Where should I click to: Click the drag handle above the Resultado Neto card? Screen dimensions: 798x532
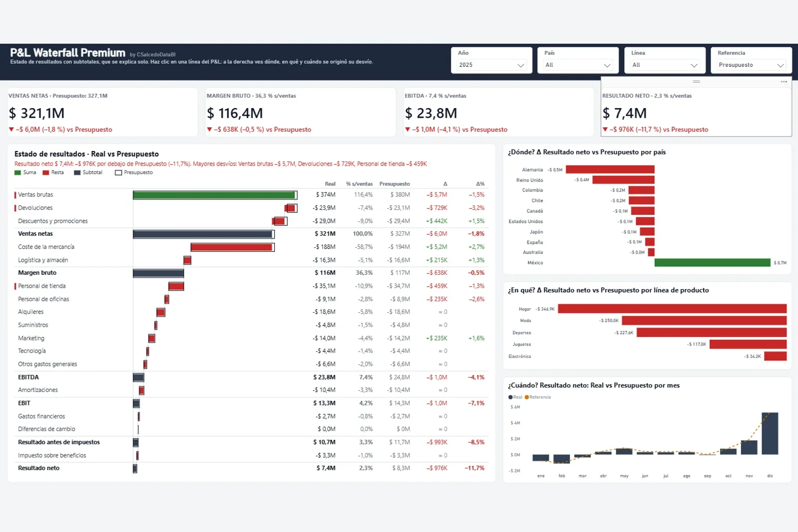[696, 82]
